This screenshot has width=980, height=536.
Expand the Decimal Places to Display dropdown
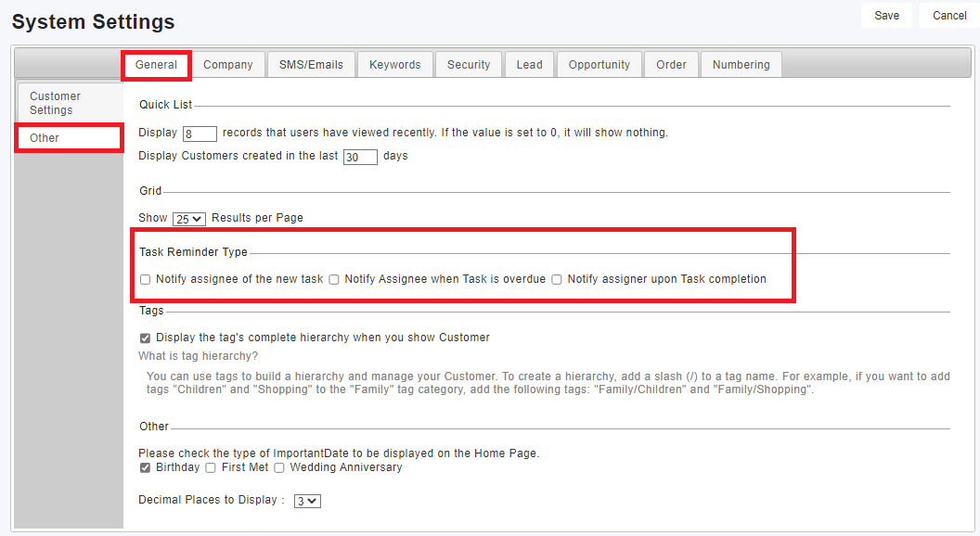pyautogui.click(x=306, y=501)
